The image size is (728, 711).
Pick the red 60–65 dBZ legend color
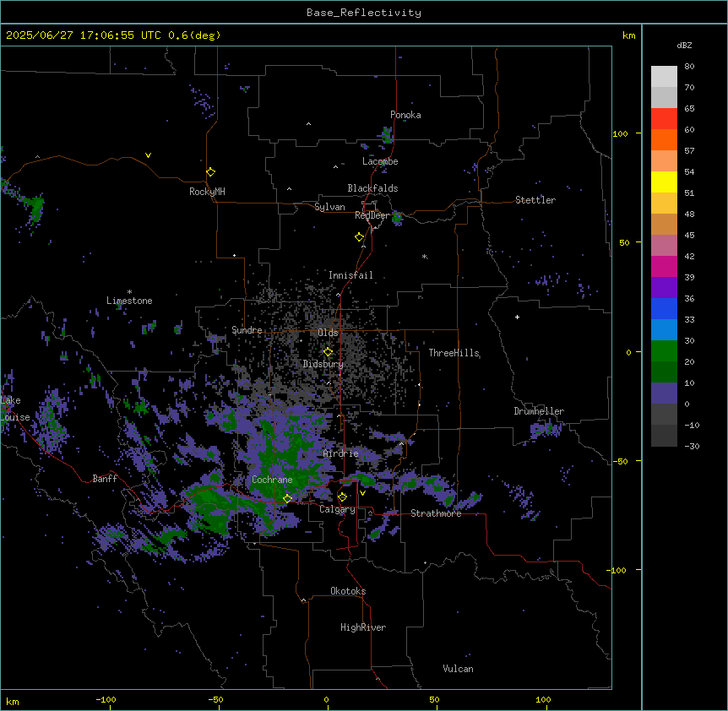(x=664, y=119)
